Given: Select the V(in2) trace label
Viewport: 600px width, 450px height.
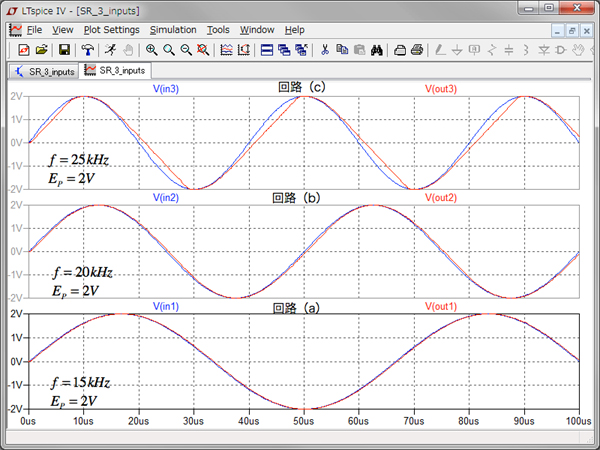Looking at the screenshot, I should [166, 198].
